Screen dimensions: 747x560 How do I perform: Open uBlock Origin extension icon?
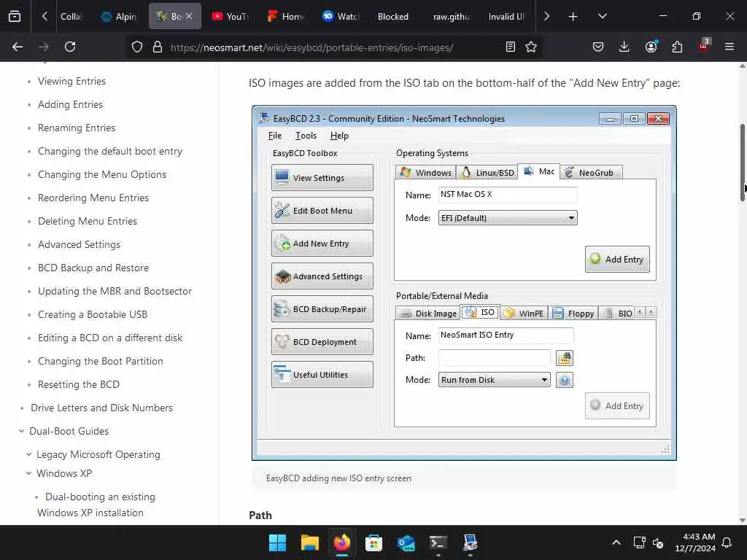coord(704,46)
